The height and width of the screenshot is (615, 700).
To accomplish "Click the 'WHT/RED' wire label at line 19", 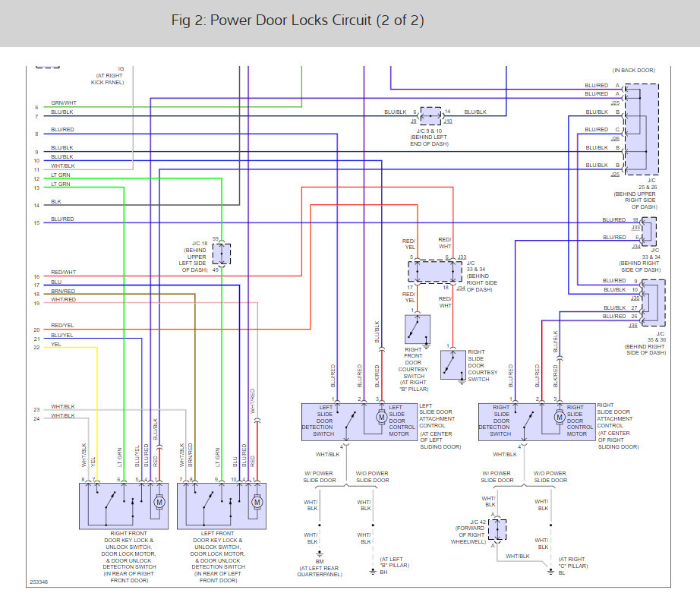I will point(63,299).
